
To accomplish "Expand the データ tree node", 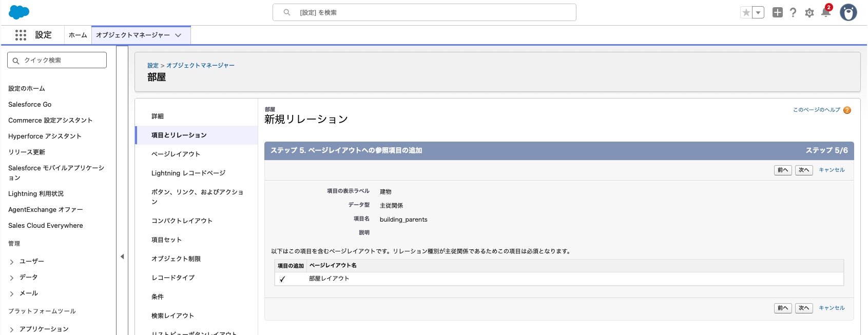I will (12, 278).
